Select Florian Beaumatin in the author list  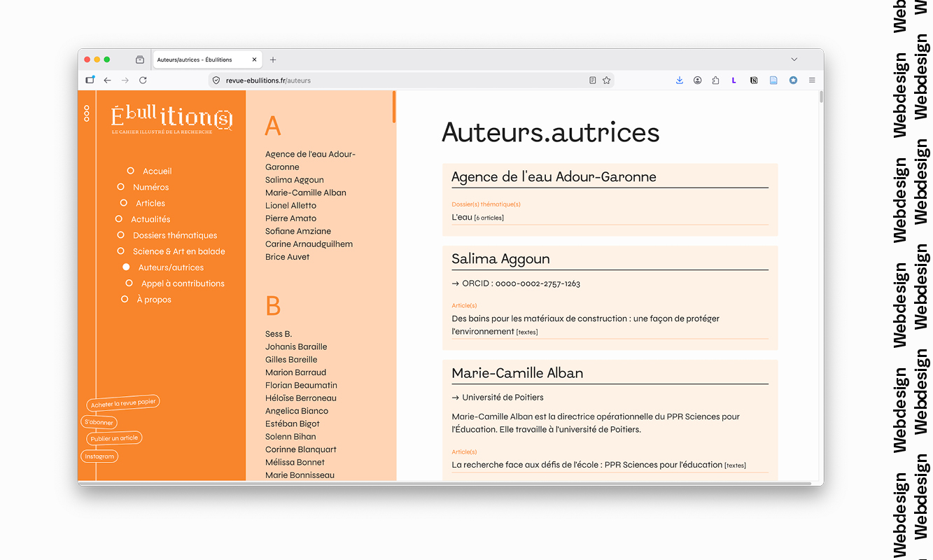(302, 385)
